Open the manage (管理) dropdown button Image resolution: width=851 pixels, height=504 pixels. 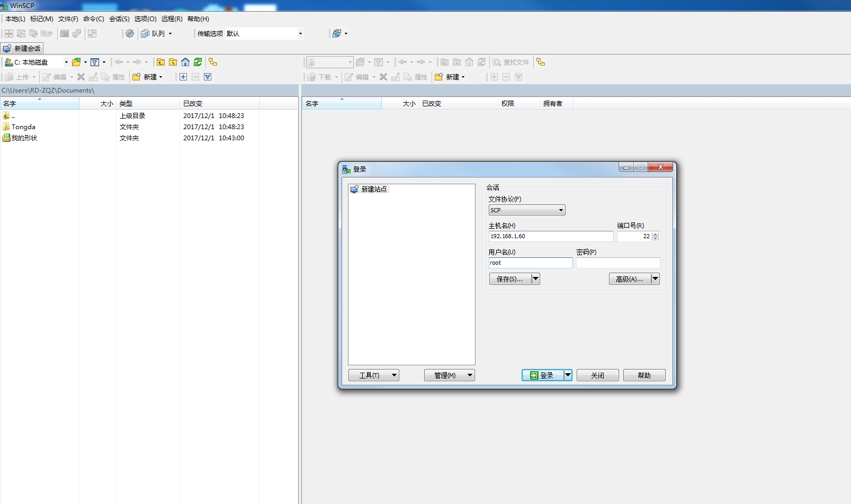coord(449,375)
